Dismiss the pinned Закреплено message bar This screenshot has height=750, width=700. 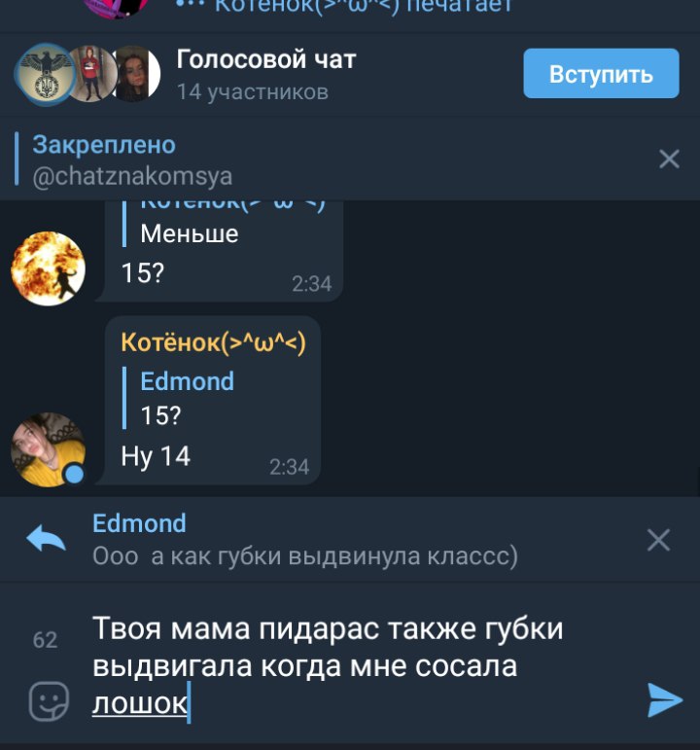(x=669, y=159)
